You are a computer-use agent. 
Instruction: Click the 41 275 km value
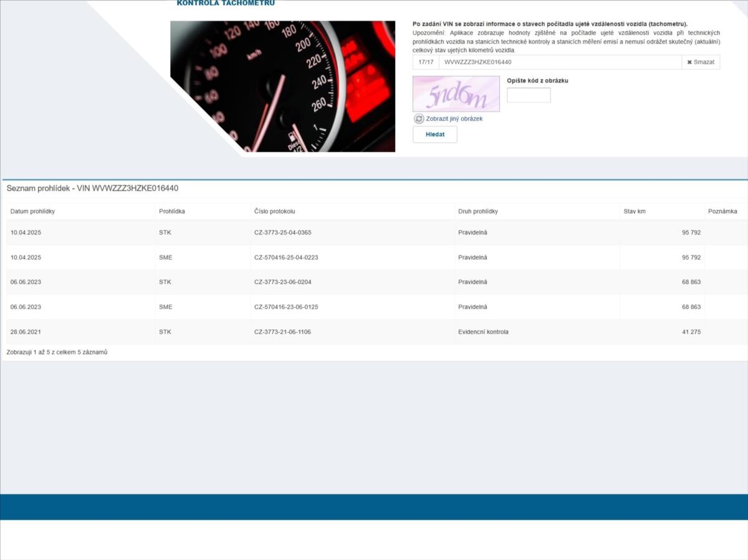(691, 332)
